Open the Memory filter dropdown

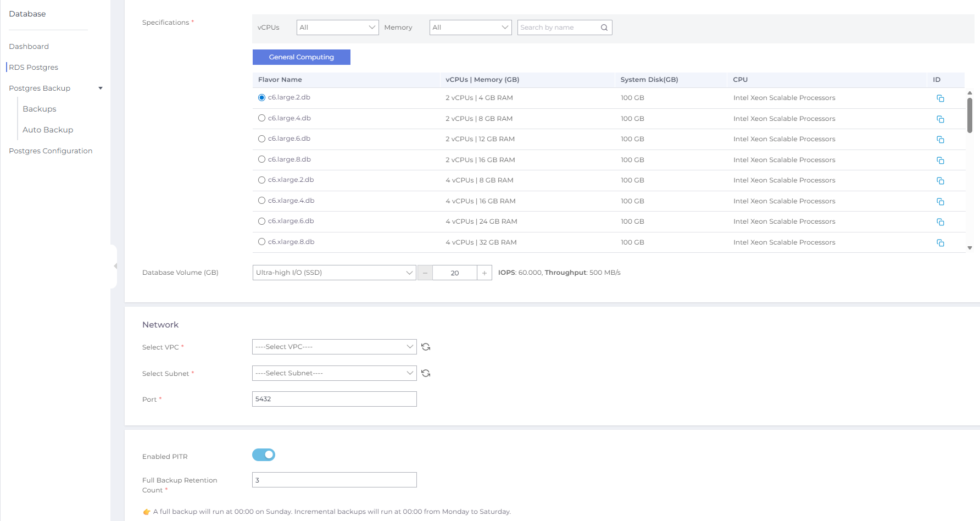point(470,27)
